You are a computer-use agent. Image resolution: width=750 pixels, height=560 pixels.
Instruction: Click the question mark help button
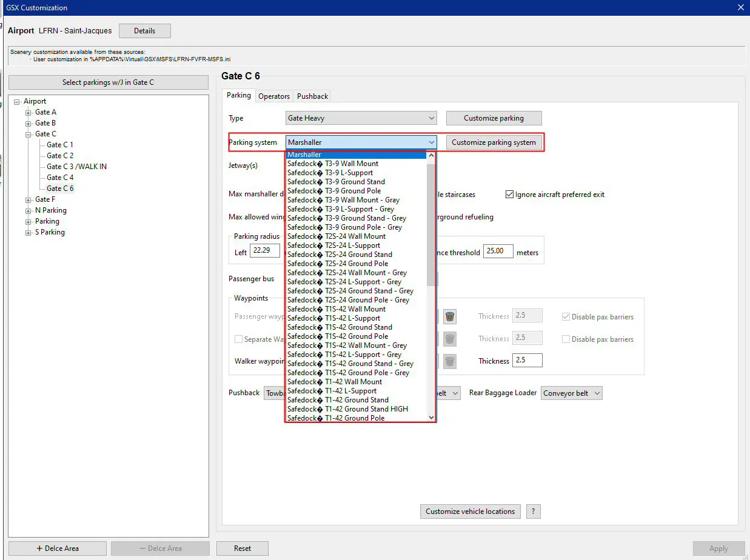533,512
